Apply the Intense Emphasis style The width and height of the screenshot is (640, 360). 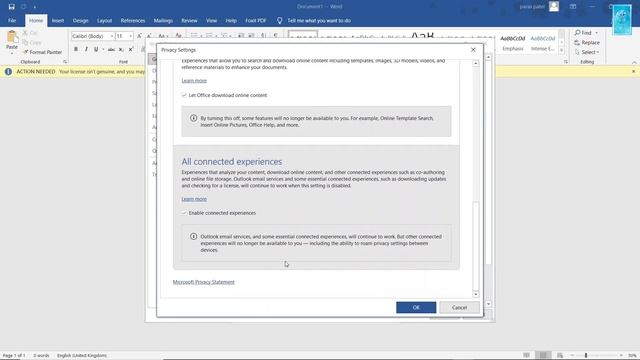coord(543,43)
